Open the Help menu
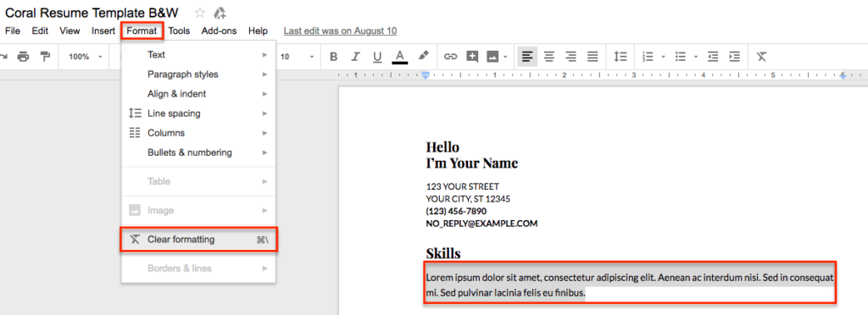 258,31
